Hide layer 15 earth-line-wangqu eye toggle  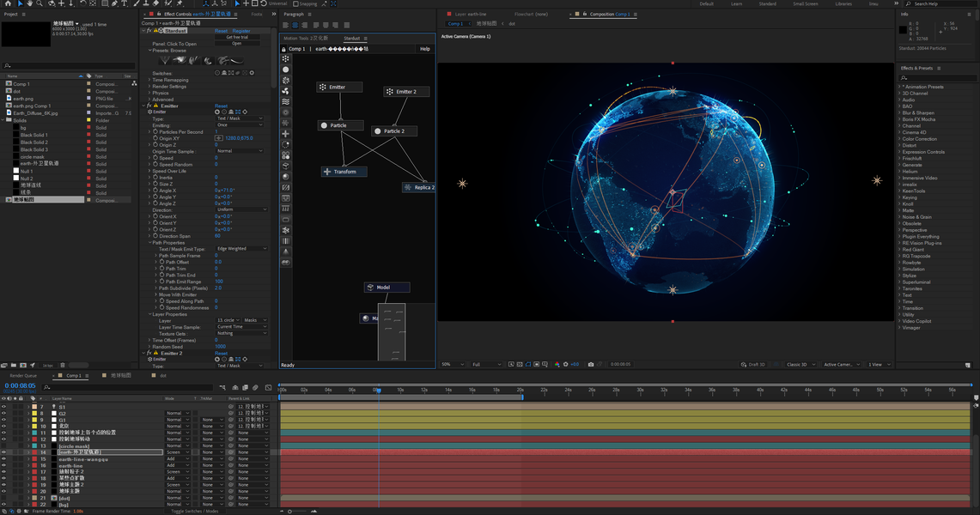tap(3, 459)
